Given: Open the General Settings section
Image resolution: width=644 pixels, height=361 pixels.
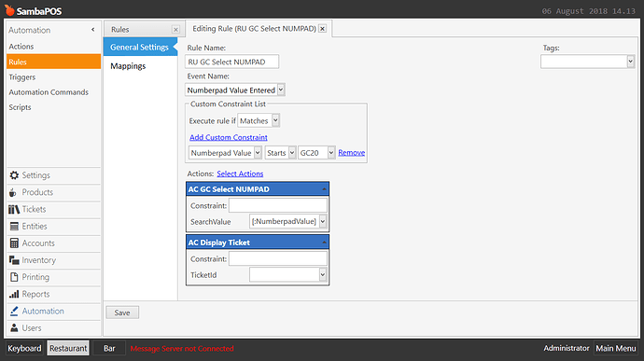Looking at the screenshot, I should [x=140, y=48].
